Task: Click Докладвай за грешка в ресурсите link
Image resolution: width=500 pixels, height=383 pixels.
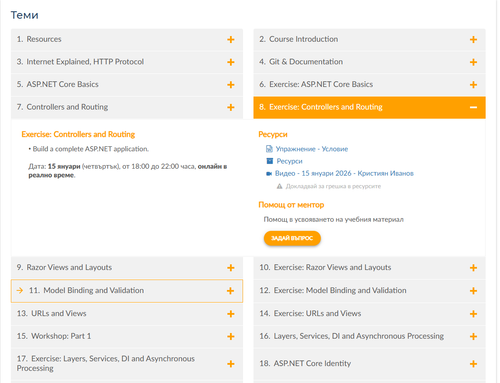Action: point(333,186)
